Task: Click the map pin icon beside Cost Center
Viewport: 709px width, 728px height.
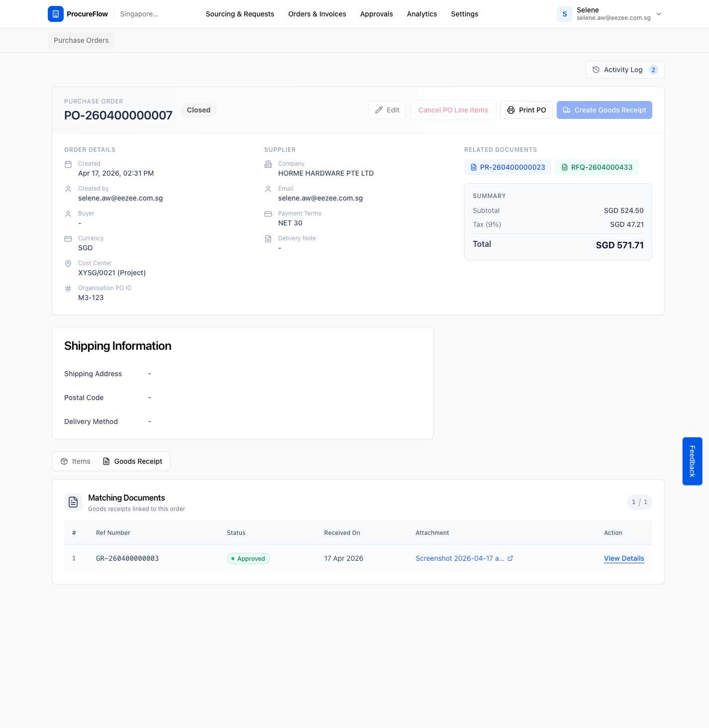Action: [x=68, y=264]
